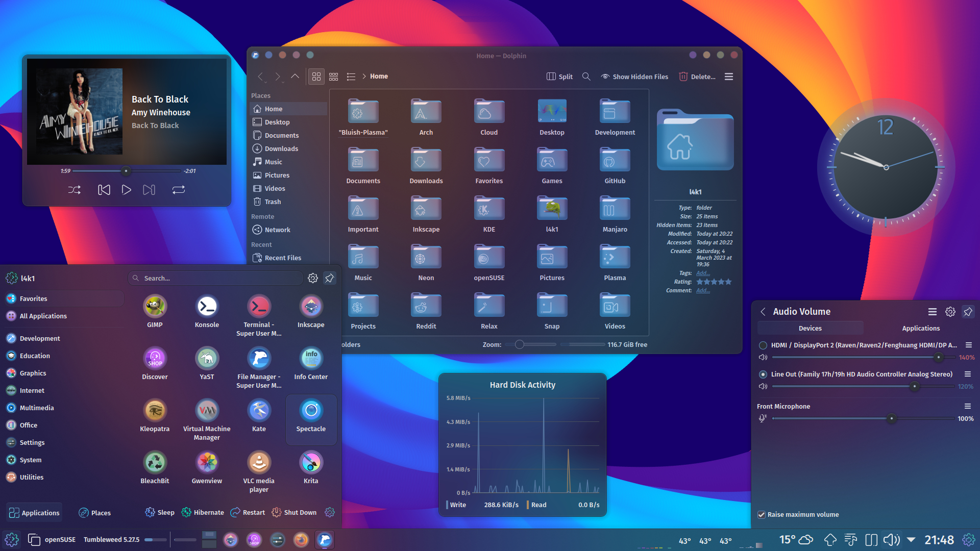Seek using the music player progress slider
This screenshot has height=551, width=980.
127,171
